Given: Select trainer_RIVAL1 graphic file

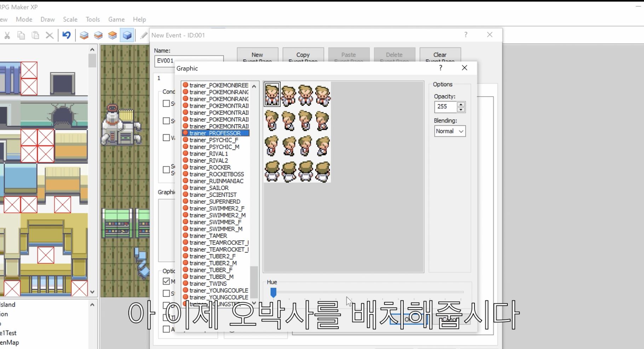Looking at the screenshot, I should tap(209, 154).
